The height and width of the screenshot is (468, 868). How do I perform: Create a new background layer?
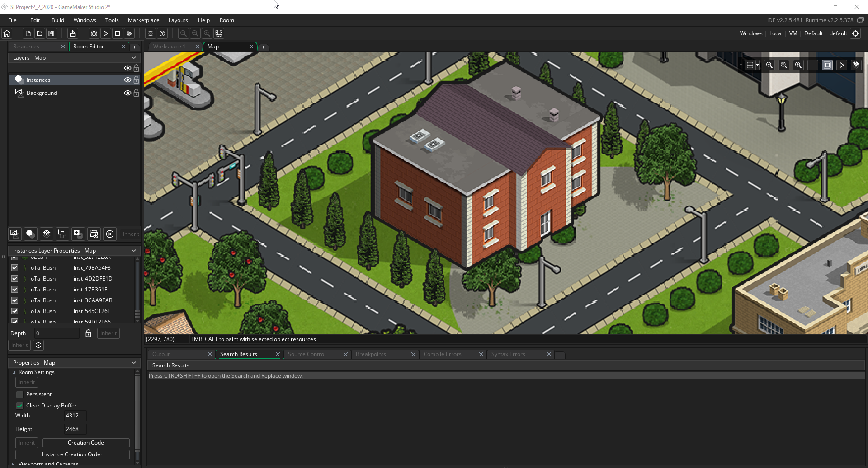click(14, 234)
